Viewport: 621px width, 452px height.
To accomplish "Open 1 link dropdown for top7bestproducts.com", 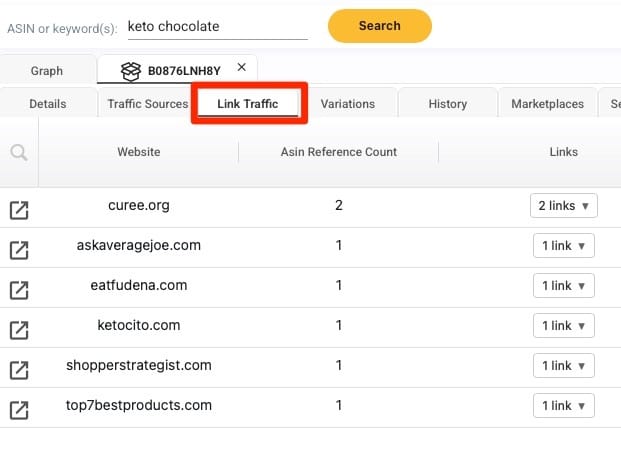I will (x=562, y=405).
